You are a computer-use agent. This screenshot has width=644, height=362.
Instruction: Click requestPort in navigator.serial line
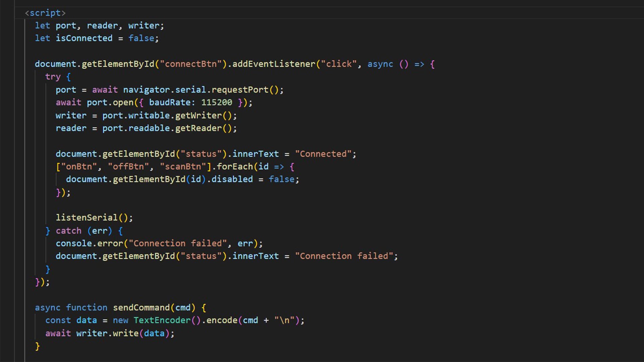click(240, 90)
